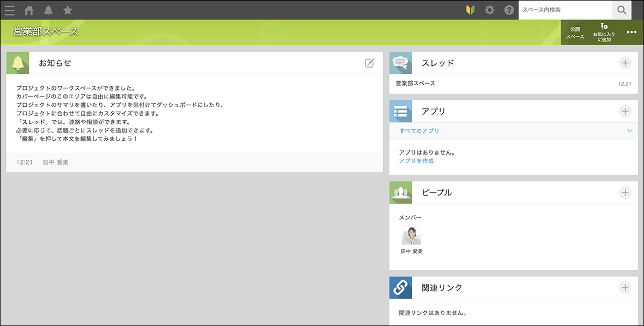Open 田中 愛美 member profile photo
The image size is (644, 326).
(412, 235)
